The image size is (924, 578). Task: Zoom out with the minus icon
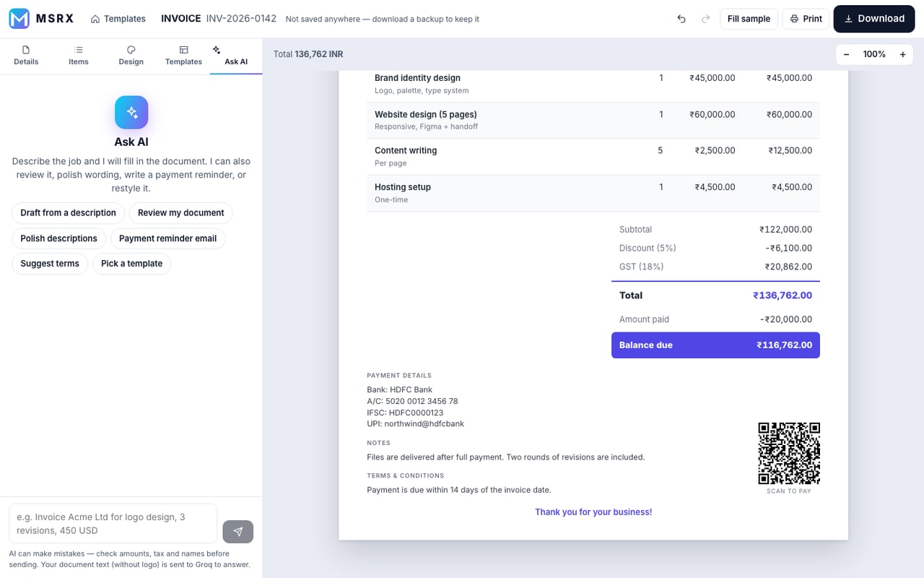click(x=846, y=54)
